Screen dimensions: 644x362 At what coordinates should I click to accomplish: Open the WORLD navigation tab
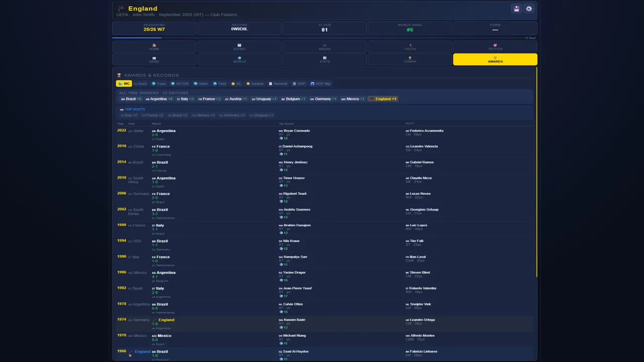(x=239, y=59)
